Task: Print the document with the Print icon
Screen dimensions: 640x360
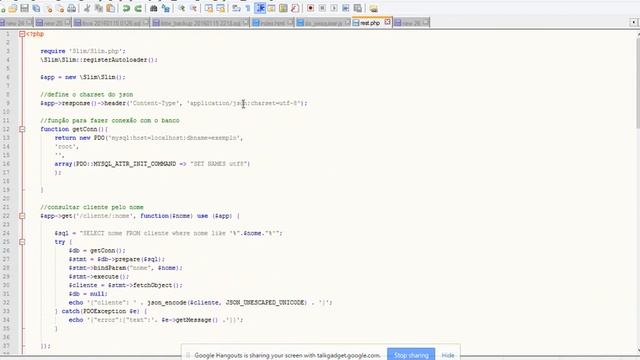Action: click(x=71, y=8)
